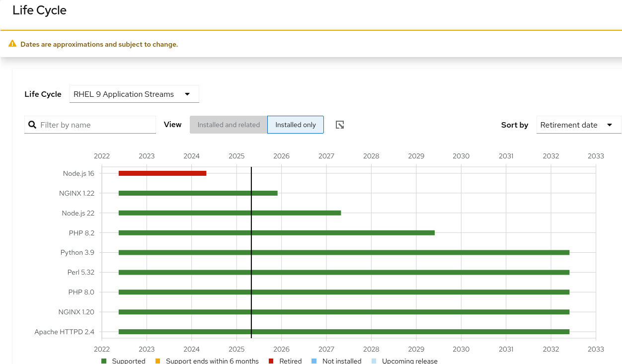Click the search magnifier icon
Screen dimensions: 622x364
click(x=32, y=125)
